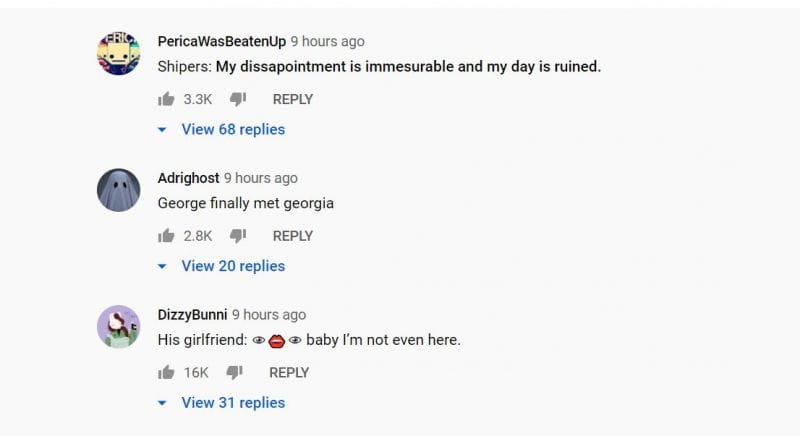Image resolution: width=800 pixels, height=436 pixels.
Task: Reply to DizzyBunni's comment
Action: coord(288,372)
